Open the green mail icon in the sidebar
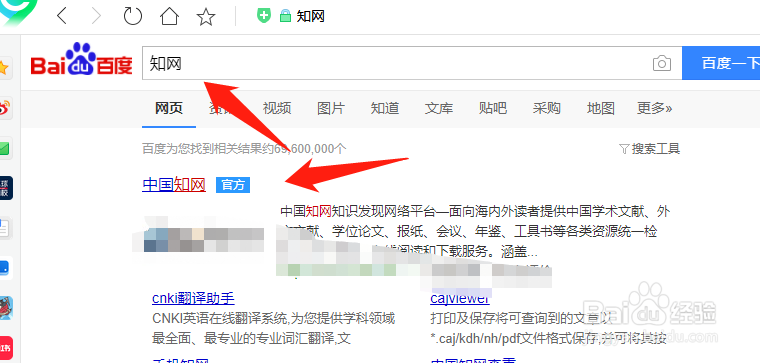 4,148
